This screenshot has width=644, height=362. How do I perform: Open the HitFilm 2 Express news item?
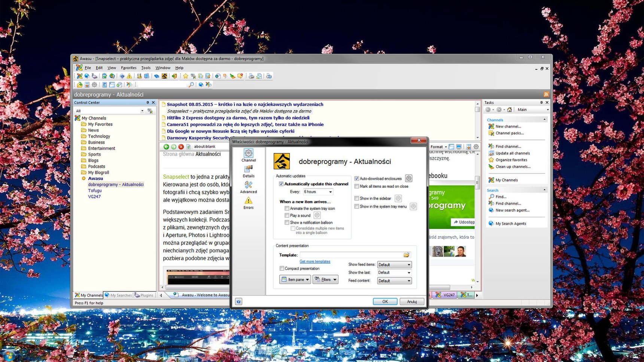point(238,118)
